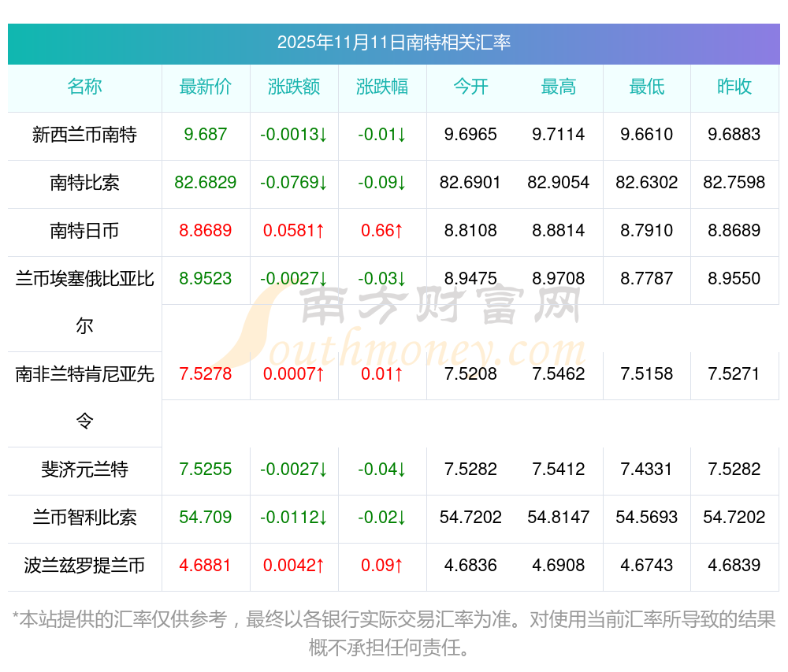Click change amount 0.0042↑
This screenshot has height=672, width=788.
pyautogui.click(x=293, y=565)
